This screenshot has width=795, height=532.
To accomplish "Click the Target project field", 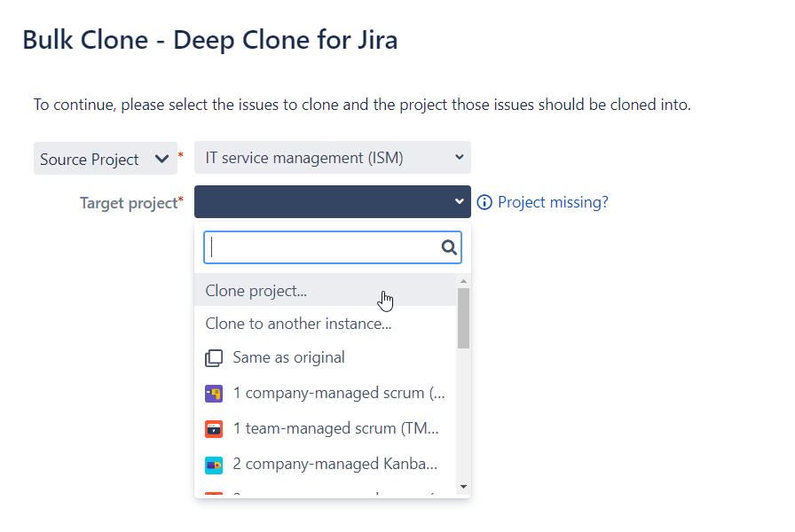I will click(332, 201).
